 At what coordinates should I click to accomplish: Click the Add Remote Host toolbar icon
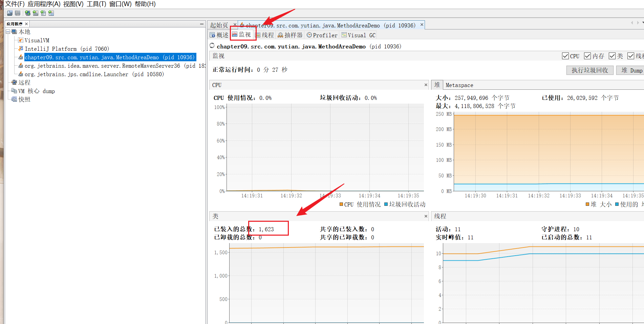click(x=28, y=13)
